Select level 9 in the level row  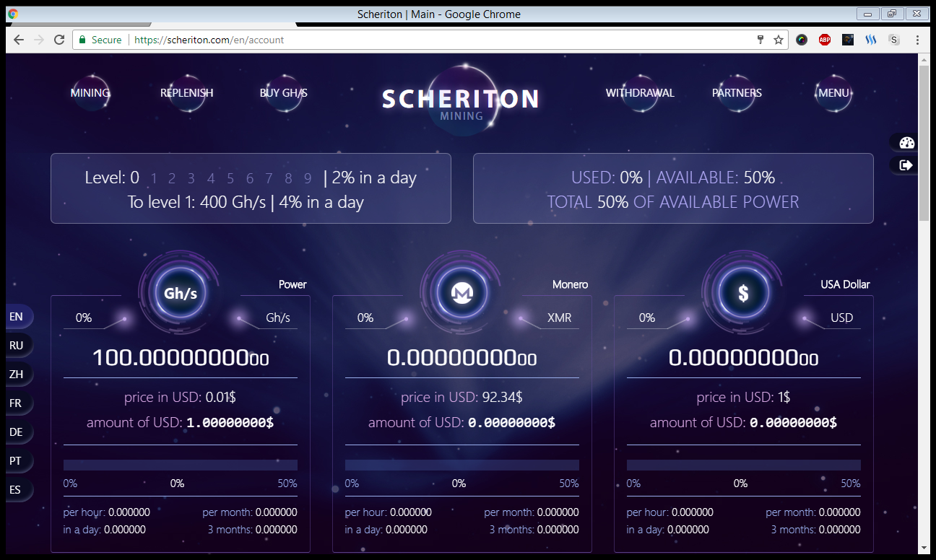[308, 178]
